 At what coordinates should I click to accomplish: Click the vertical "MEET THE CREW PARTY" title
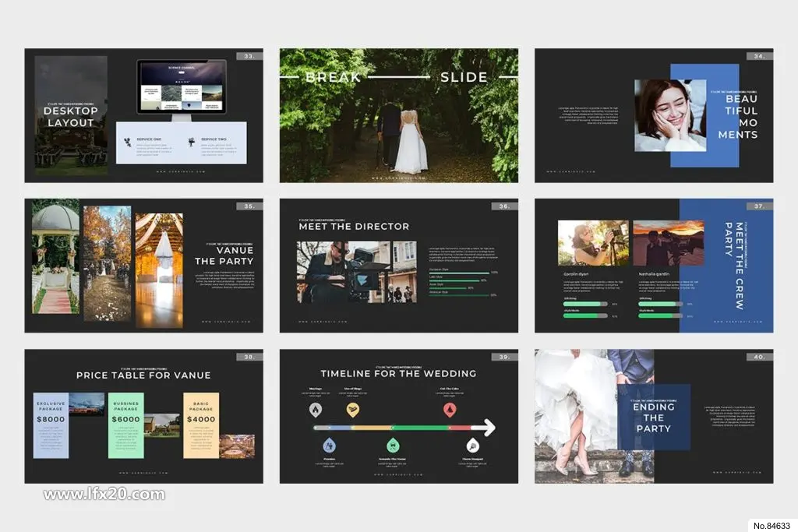click(x=734, y=266)
